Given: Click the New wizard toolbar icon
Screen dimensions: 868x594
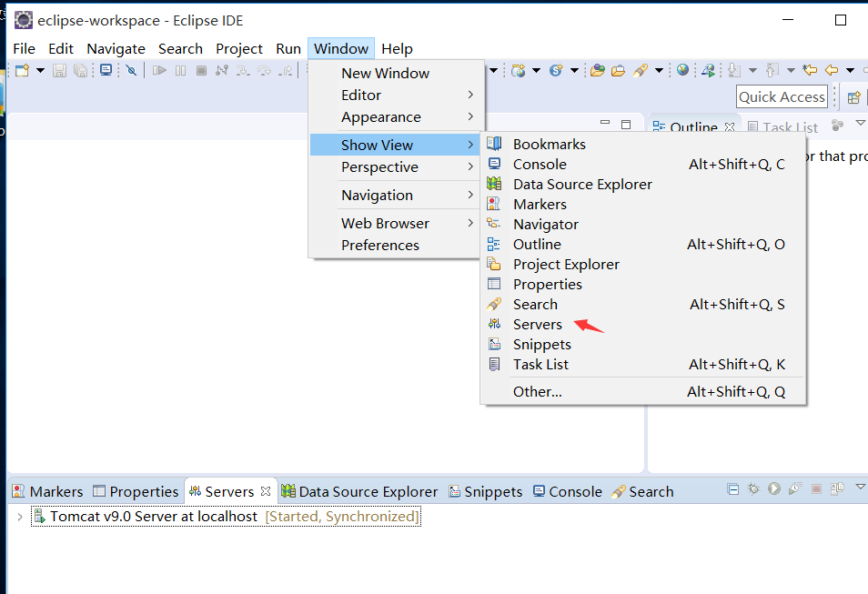Looking at the screenshot, I should 22,70.
